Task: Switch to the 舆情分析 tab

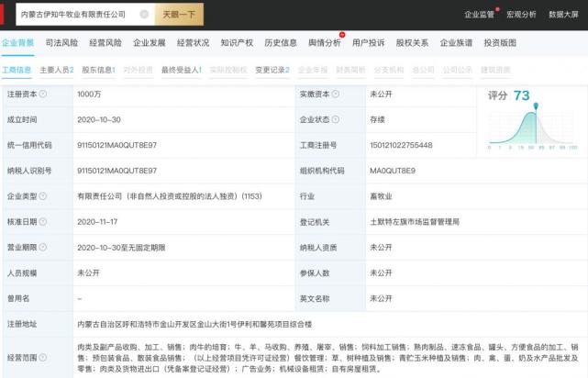Action: coord(325,43)
